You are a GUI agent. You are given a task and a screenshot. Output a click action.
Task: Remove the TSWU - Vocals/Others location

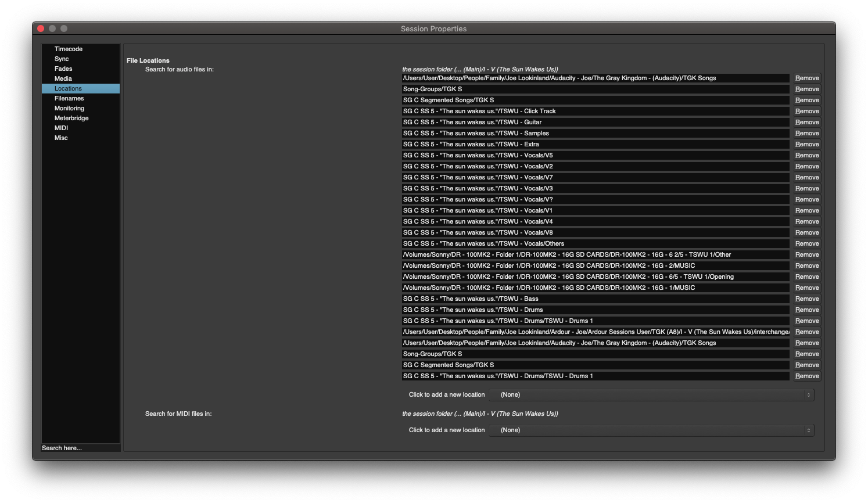[807, 244]
